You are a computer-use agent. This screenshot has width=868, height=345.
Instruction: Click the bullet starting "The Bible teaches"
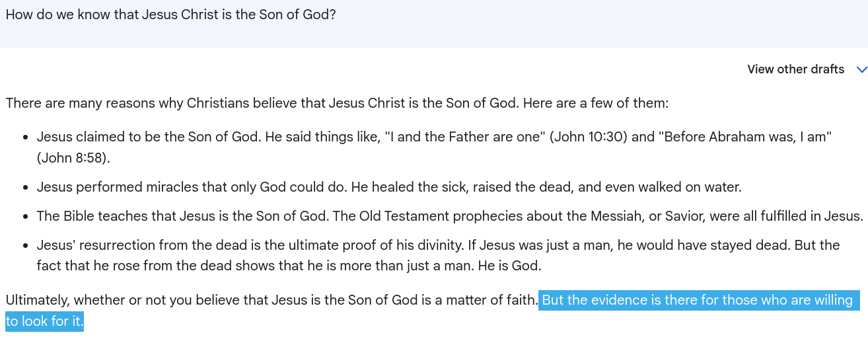[450, 216]
